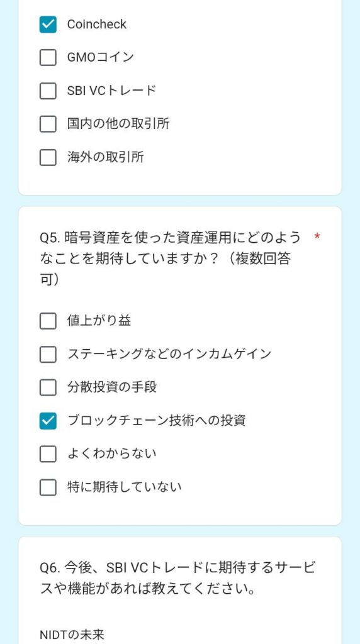Screen dimensions: 360x644
Task: Select the よくわからない option label
Action: (112, 454)
